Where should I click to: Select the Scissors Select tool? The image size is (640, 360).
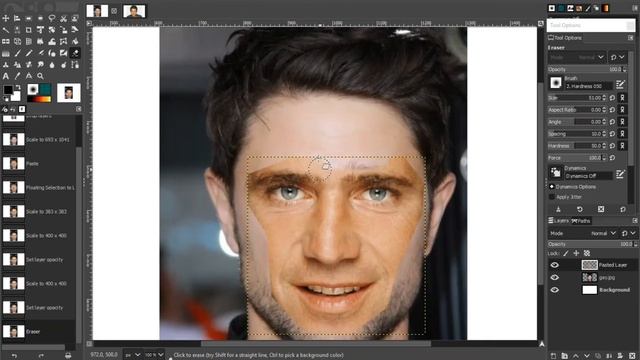pyautogui.click(x=64, y=18)
